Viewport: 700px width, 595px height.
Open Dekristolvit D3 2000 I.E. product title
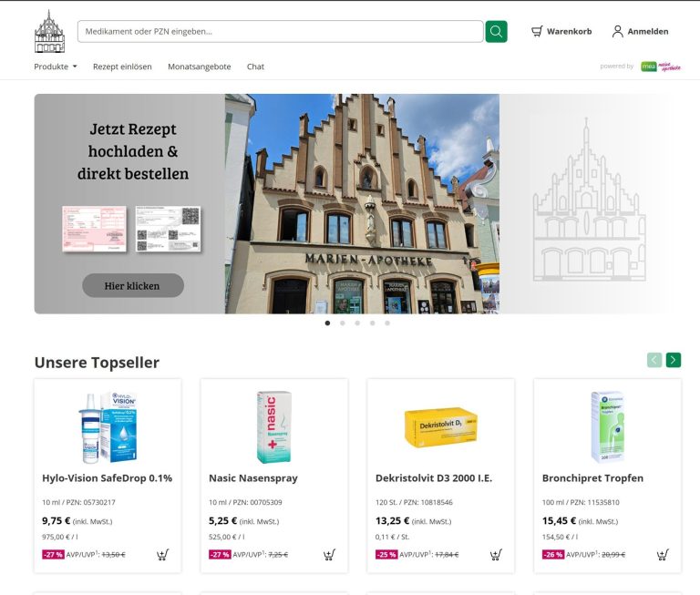coord(434,478)
